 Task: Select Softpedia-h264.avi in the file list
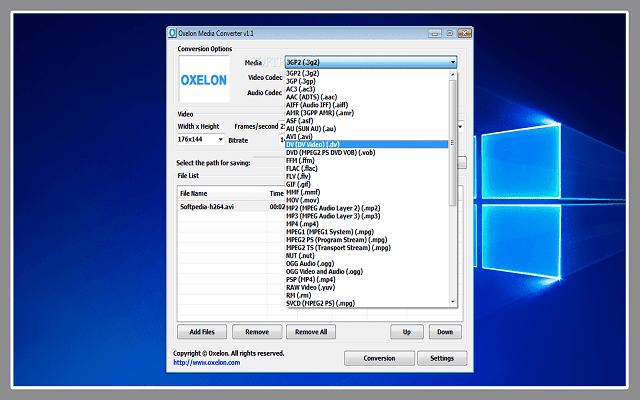click(207, 206)
